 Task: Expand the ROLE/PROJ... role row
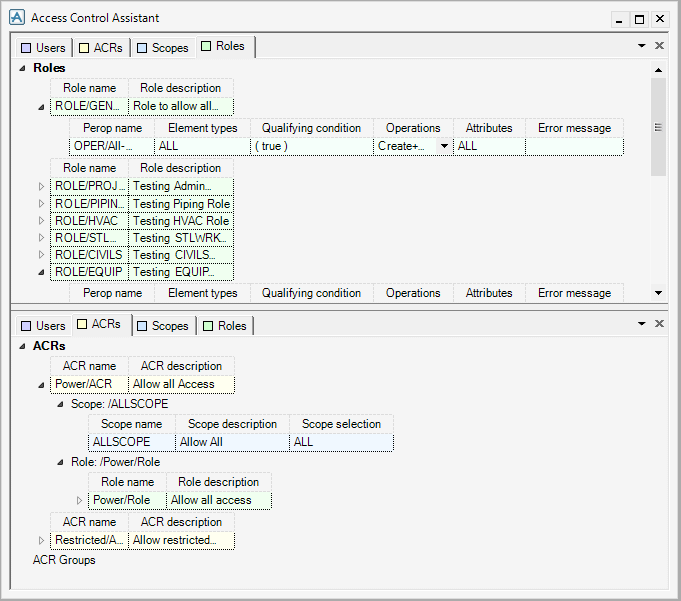(41, 186)
